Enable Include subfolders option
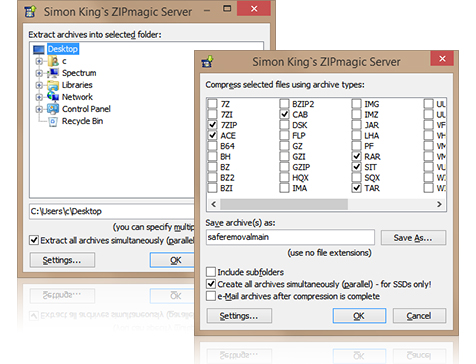 [211, 272]
